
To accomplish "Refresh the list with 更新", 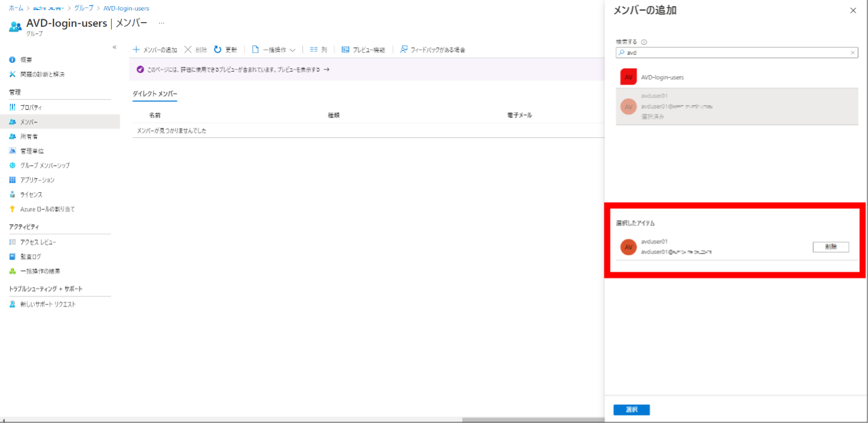I will click(225, 50).
